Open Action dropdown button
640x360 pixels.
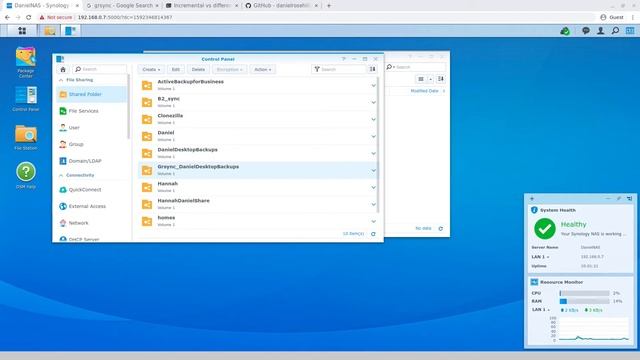262,69
